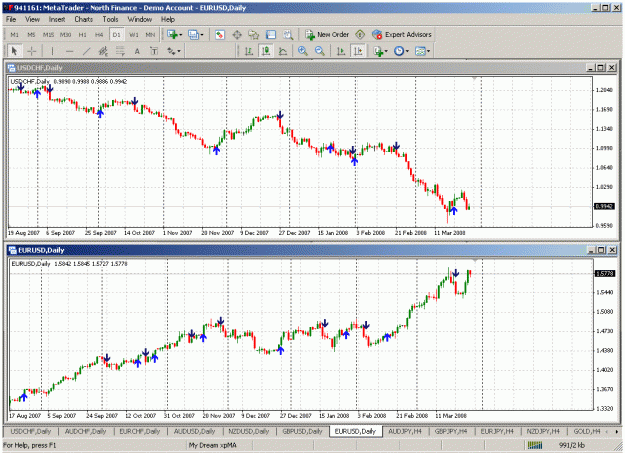Set timeframe to M30
This screenshot has width=625, height=453.
pyautogui.click(x=65, y=35)
